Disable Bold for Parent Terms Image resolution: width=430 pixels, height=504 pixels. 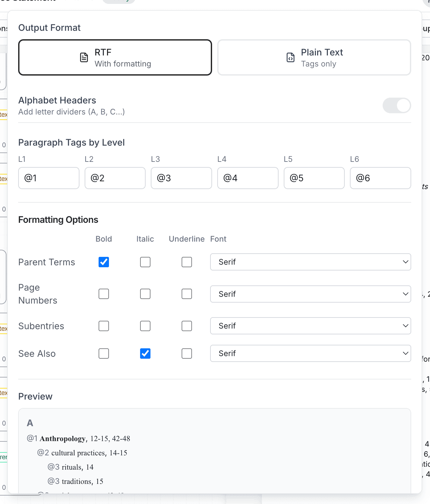pos(104,262)
